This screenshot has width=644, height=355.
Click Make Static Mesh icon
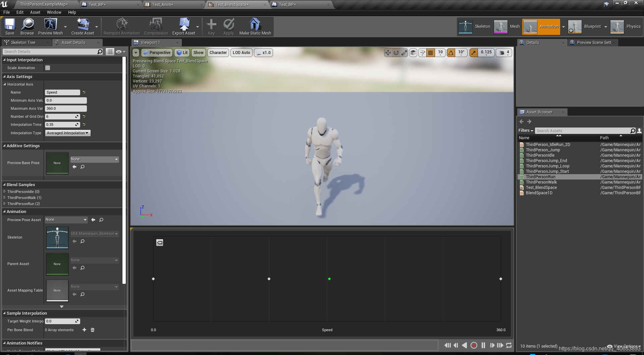pyautogui.click(x=255, y=26)
